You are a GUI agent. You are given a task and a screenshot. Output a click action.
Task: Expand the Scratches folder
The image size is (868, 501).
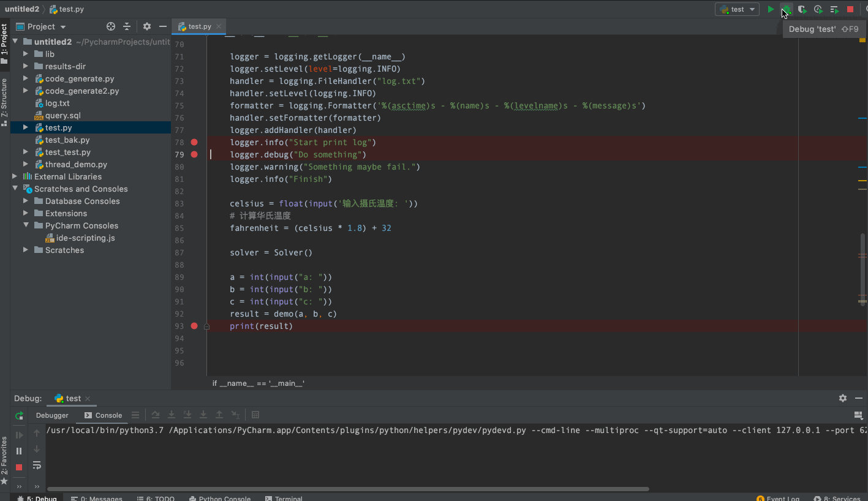click(26, 250)
